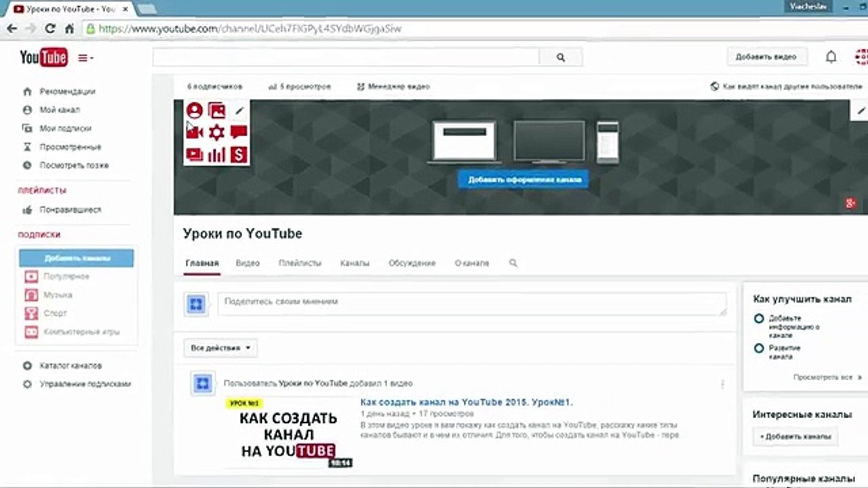Switch to the Плейлисты tab

300,263
